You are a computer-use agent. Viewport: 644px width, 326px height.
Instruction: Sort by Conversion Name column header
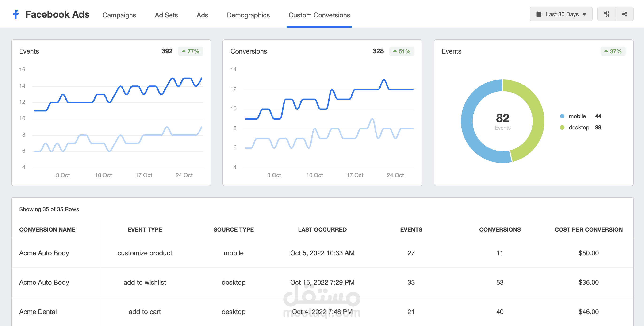[x=47, y=229]
